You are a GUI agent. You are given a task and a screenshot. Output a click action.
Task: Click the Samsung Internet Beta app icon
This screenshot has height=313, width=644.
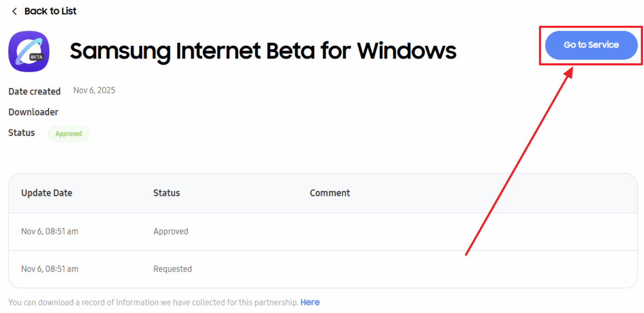[29, 52]
